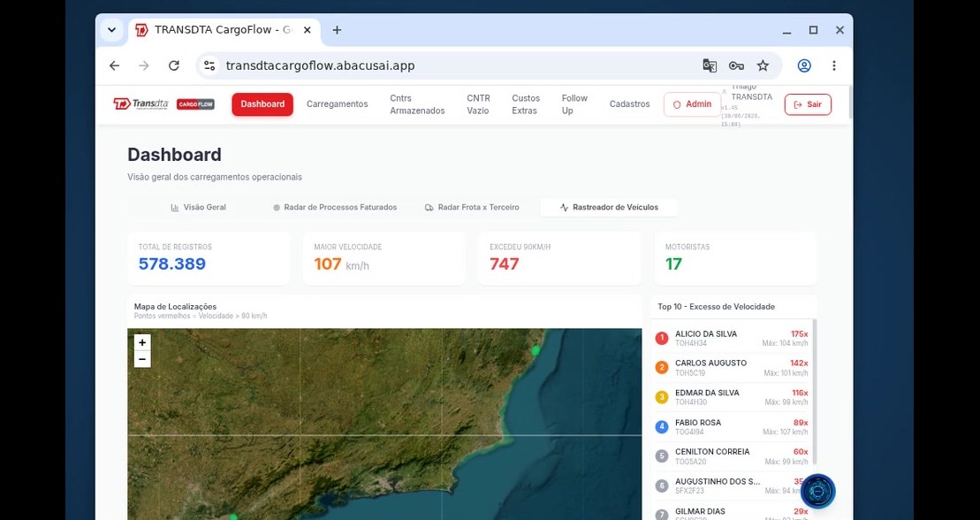Zoom in on the map
The image size is (980, 520).
[142, 342]
